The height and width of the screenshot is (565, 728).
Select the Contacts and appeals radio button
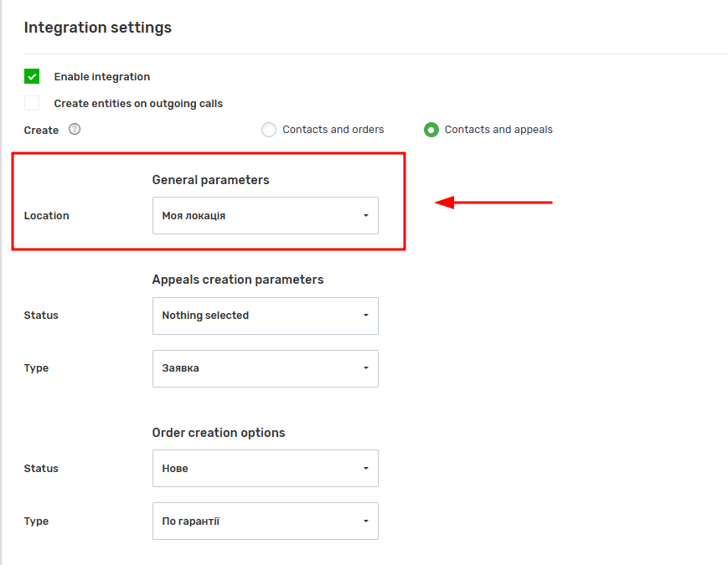431,130
